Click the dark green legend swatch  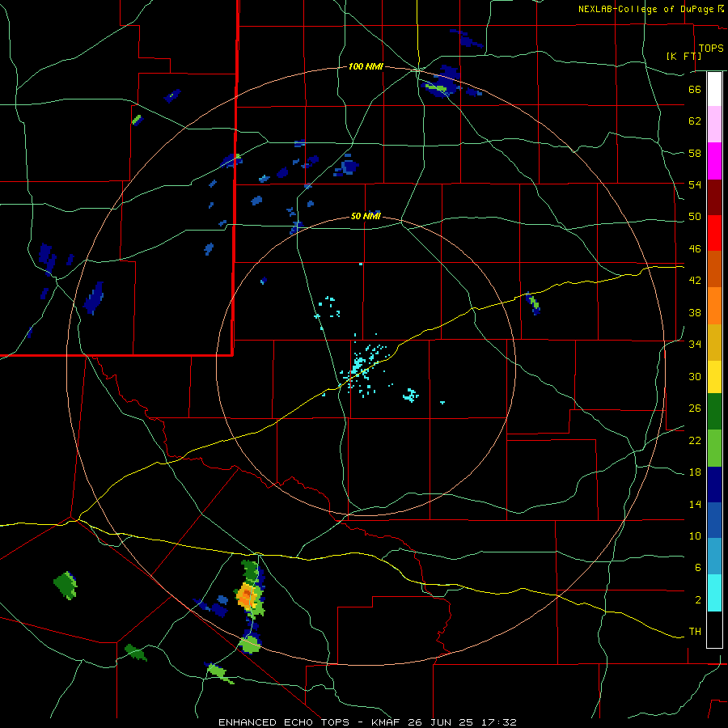pos(714,412)
